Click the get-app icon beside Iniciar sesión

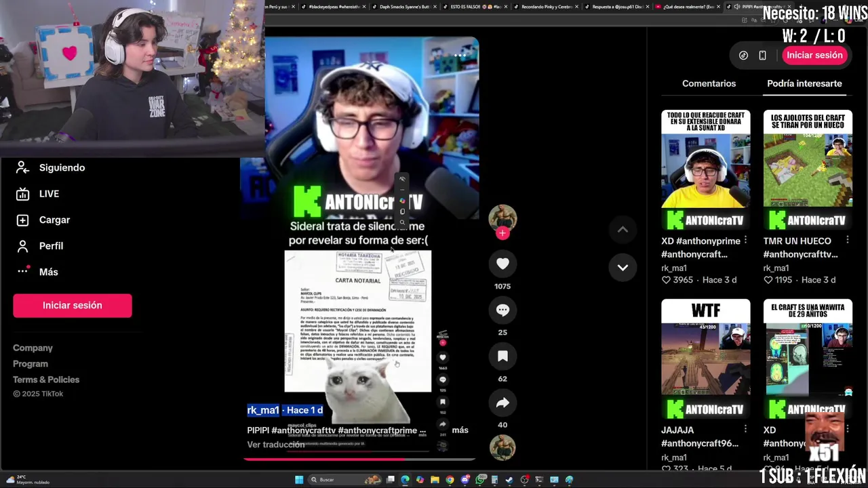(743, 56)
